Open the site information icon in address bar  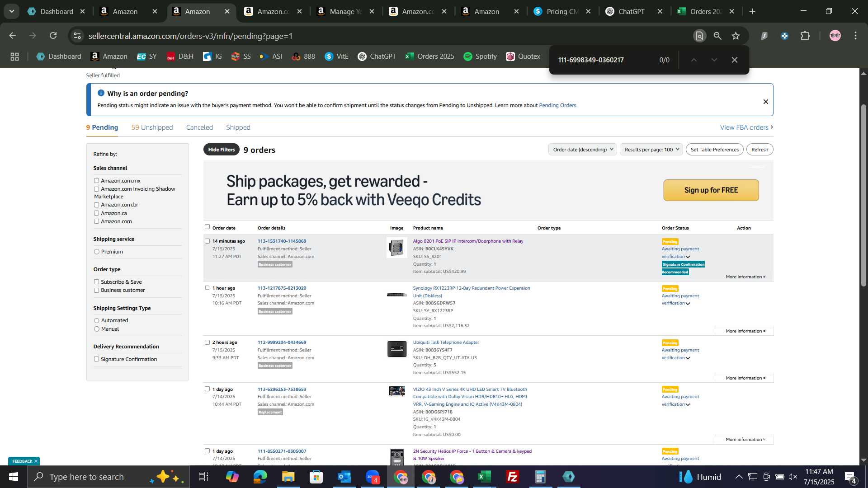(77, 36)
